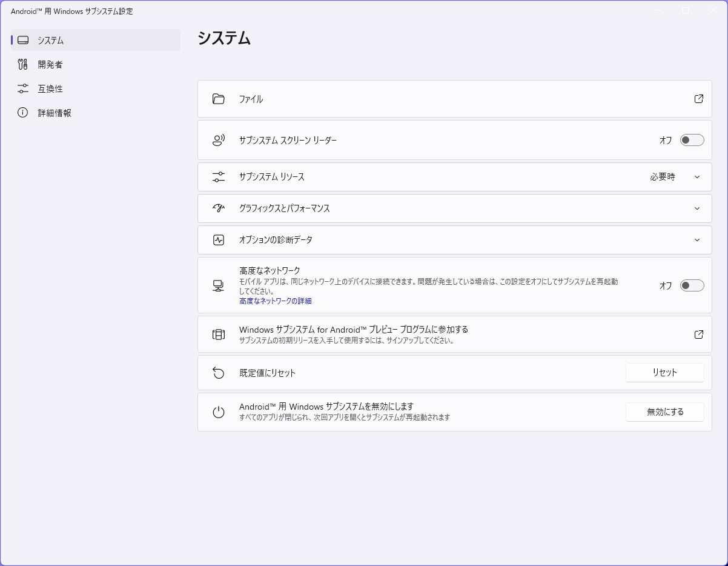Click the 無効にする button
The height and width of the screenshot is (566, 728).
coord(665,412)
